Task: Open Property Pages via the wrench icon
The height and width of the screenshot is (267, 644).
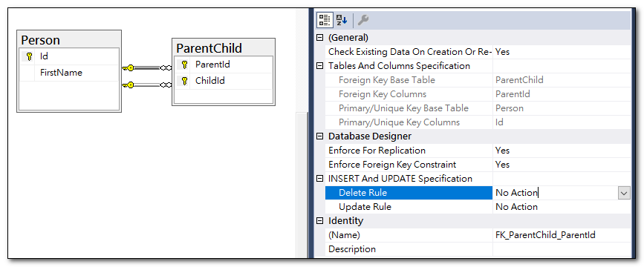Action: point(363,20)
